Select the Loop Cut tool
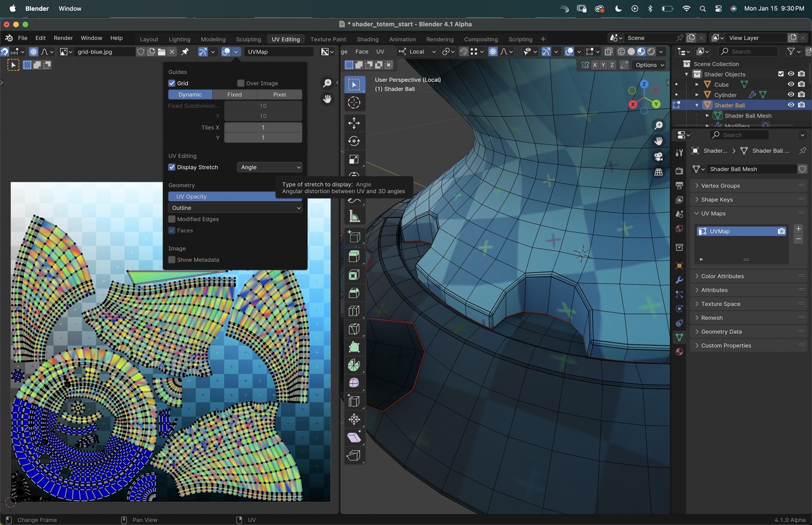Image resolution: width=812 pixels, height=525 pixels. 354,311
